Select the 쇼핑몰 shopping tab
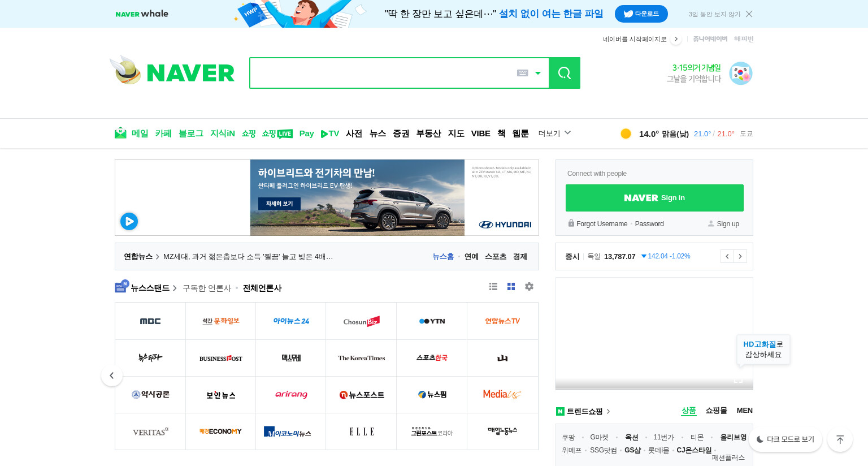Image resolution: width=868 pixels, height=466 pixels. (x=716, y=411)
